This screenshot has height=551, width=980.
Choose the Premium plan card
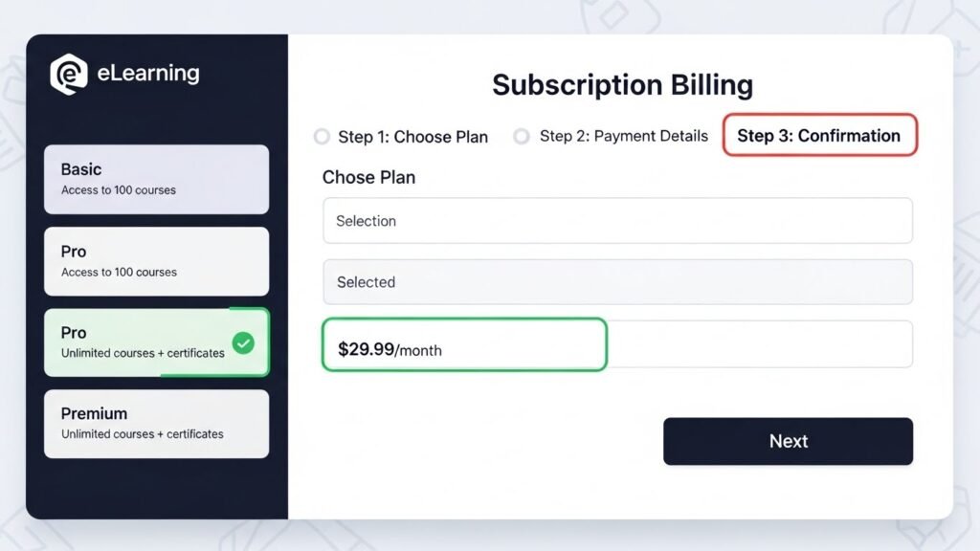pos(156,422)
